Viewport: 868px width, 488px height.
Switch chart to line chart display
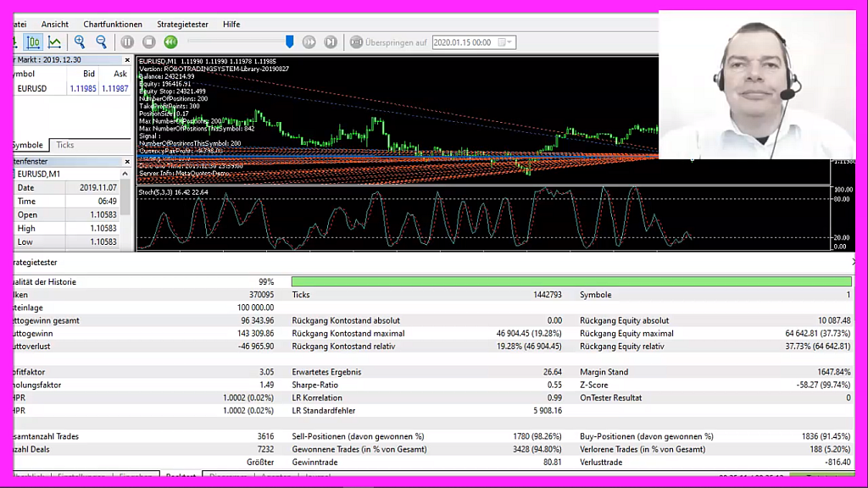pyautogui.click(x=54, y=42)
